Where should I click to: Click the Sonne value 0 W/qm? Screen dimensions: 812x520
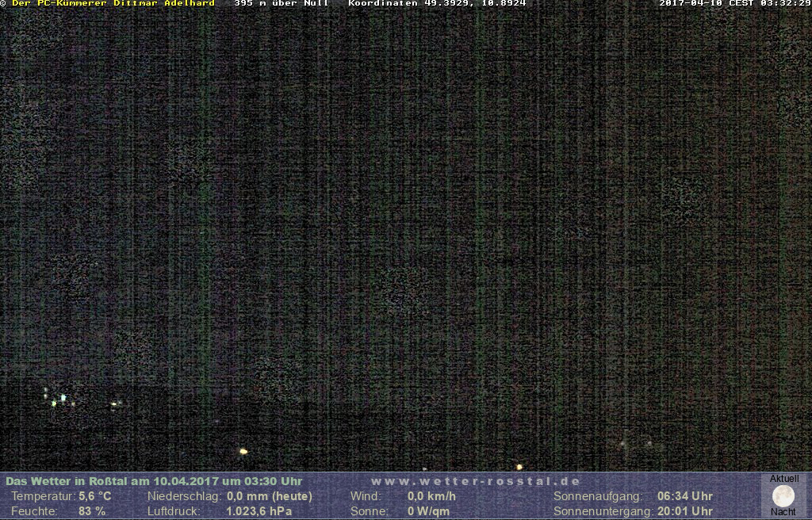[428, 511]
